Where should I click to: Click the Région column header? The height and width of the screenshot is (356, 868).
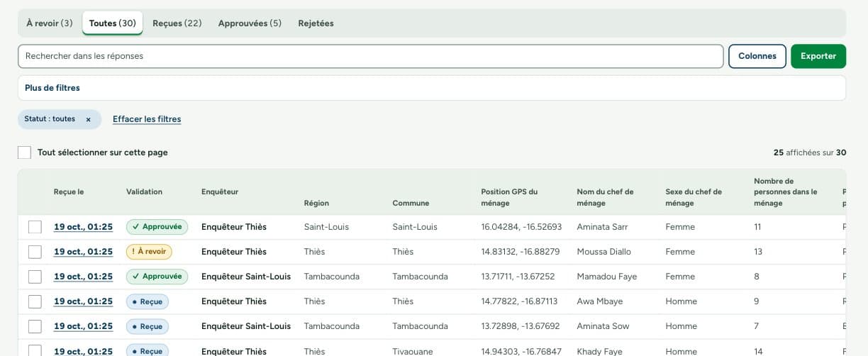316,203
